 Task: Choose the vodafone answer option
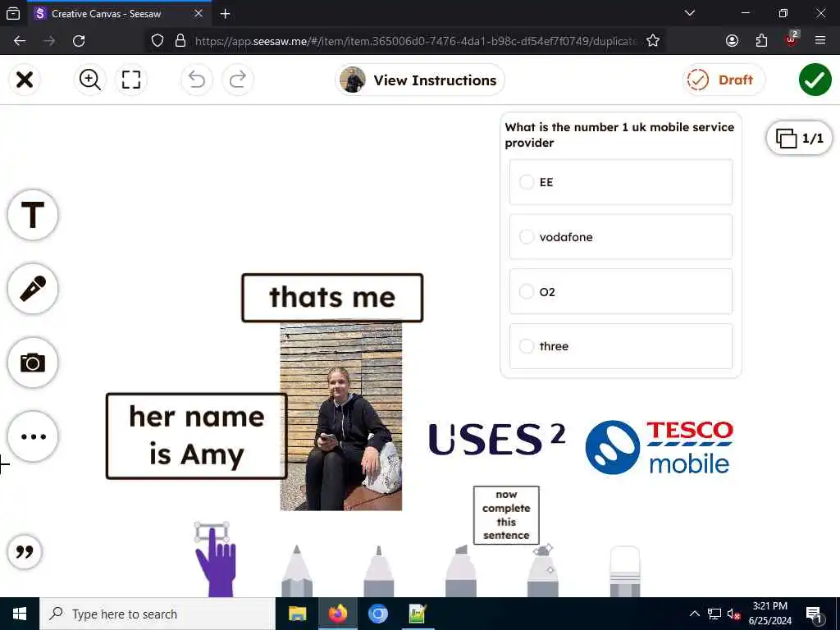click(621, 237)
